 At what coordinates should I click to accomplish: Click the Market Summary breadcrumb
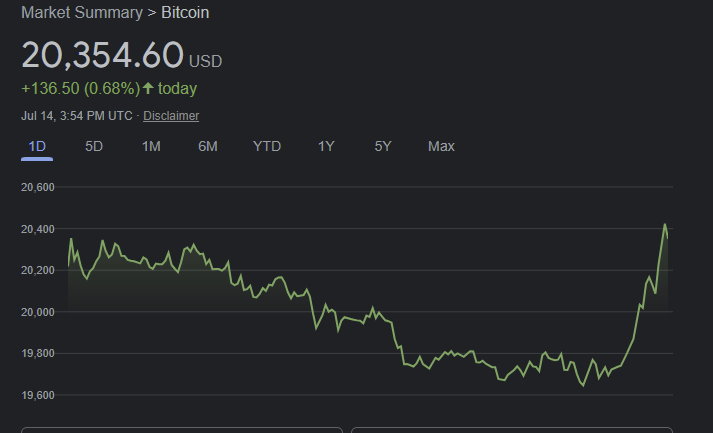click(x=82, y=13)
